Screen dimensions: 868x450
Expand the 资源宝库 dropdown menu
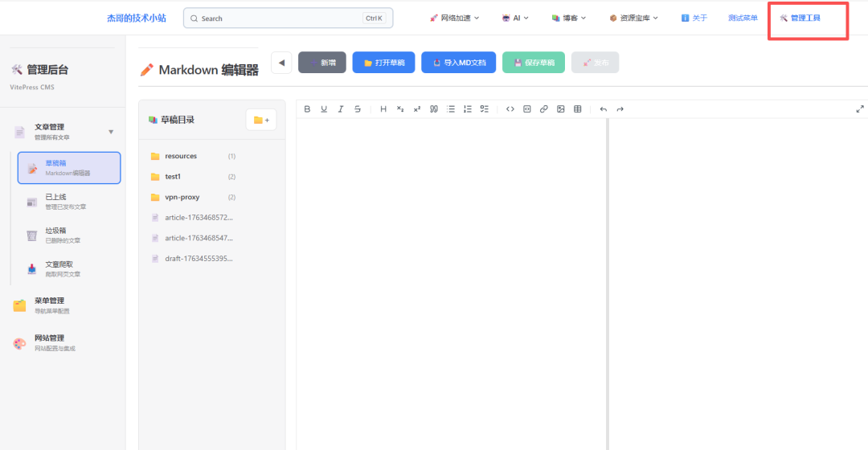(x=634, y=18)
